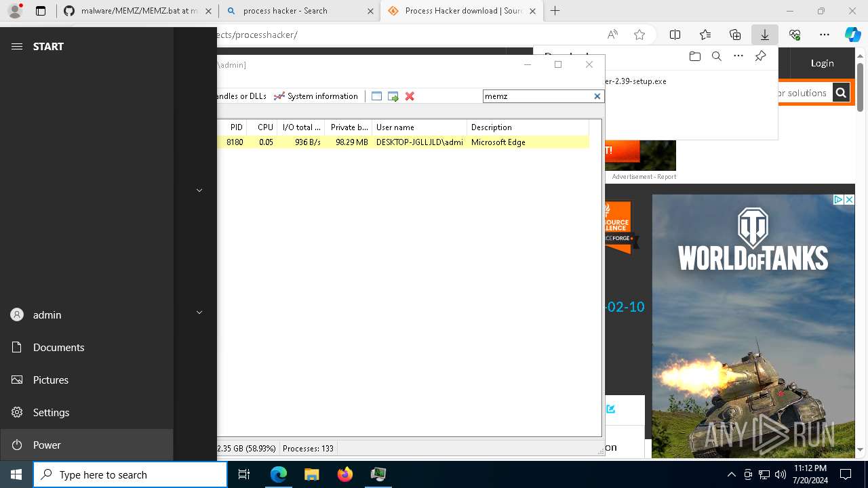Sort processes by CPU column
Image resolution: width=868 pixels, height=488 pixels.
coord(262,127)
